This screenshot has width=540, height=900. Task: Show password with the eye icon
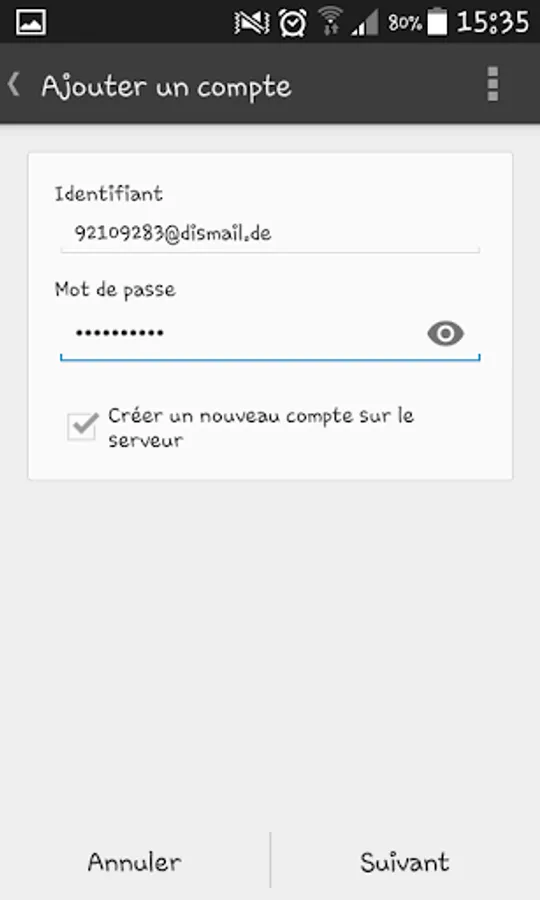(x=445, y=333)
